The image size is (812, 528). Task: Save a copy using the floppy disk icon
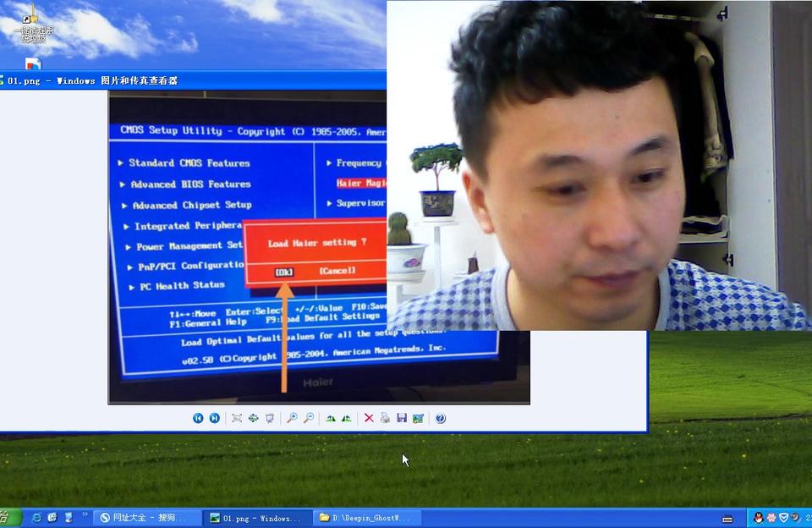(402, 418)
